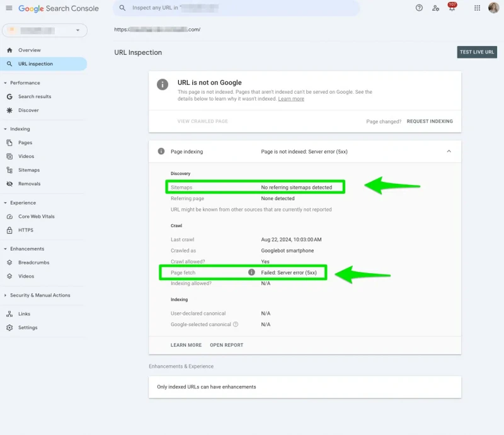Viewport: 504px width, 435px height.
Task: Click the Core Web Vitals gauge icon
Action: click(9, 217)
